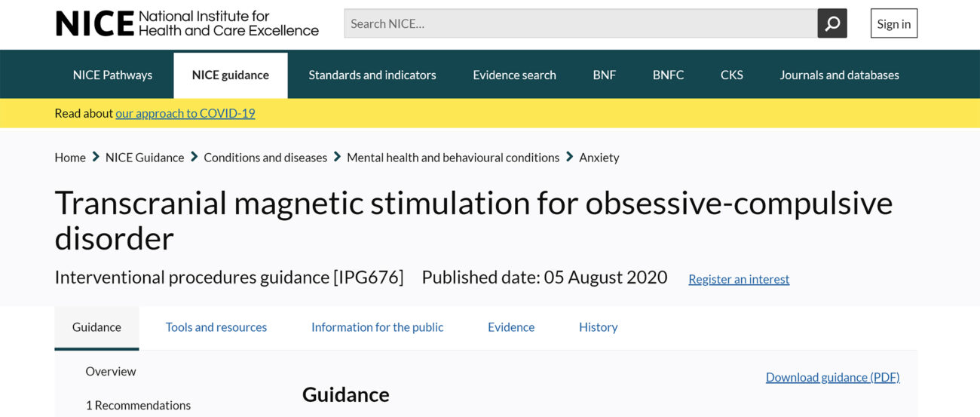Open the Evidence search section
The image size is (980, 417).
click(514, 75)
